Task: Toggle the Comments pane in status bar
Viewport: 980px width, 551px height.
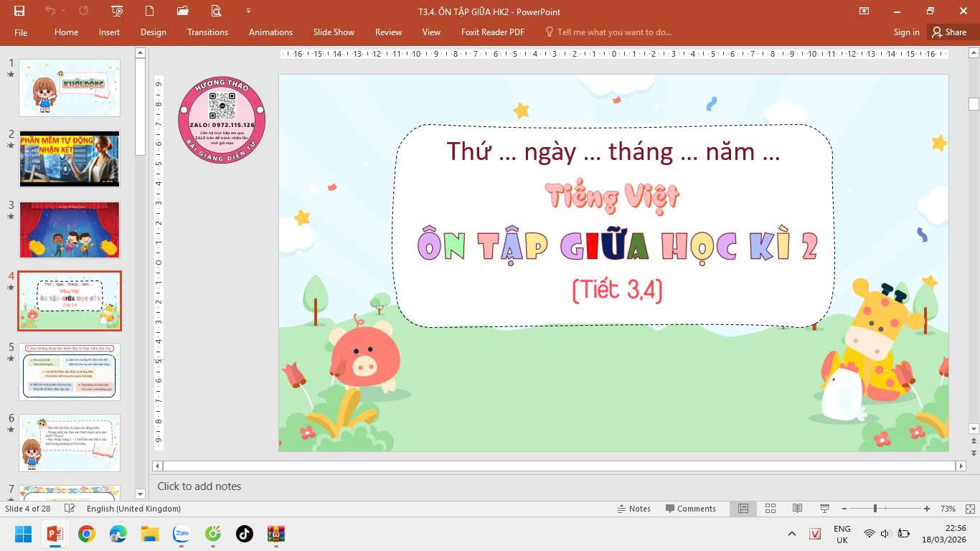Action: coord(690,509)
